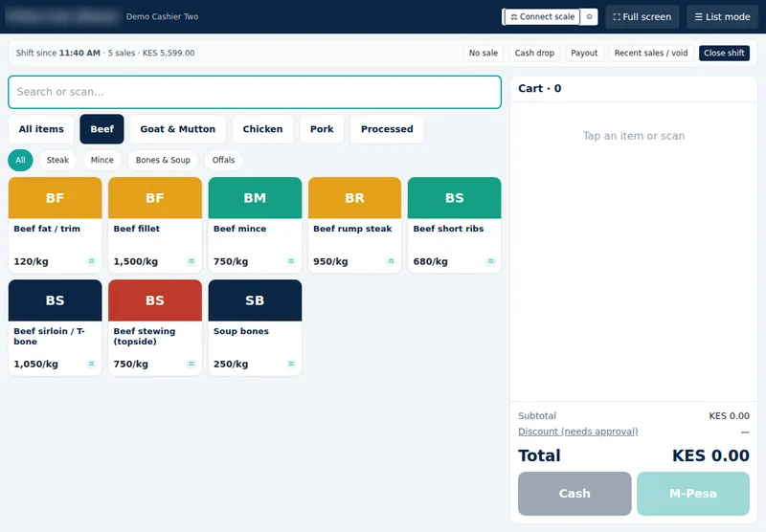The image size is (766, 532).
Task: Connect the weighing scale
Action: coord(542,16)
